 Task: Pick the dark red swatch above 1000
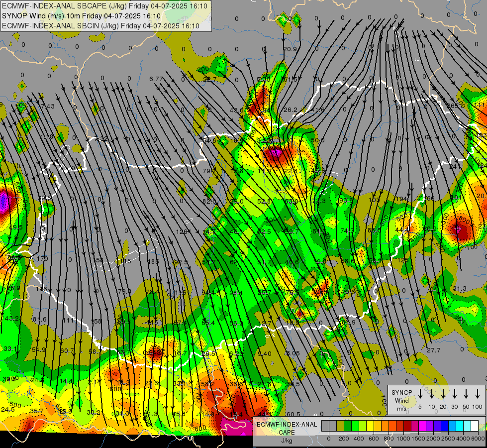(x=408, y=426)
